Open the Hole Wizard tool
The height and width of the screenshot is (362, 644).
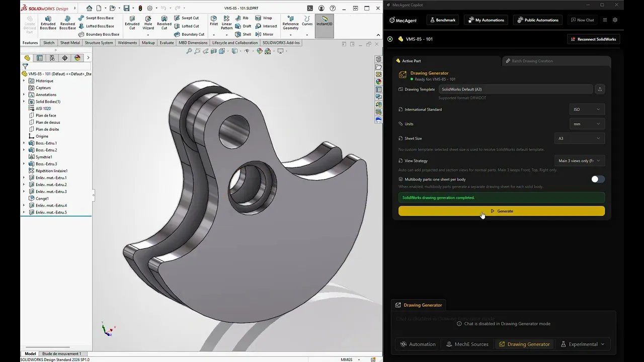(148, 23)
